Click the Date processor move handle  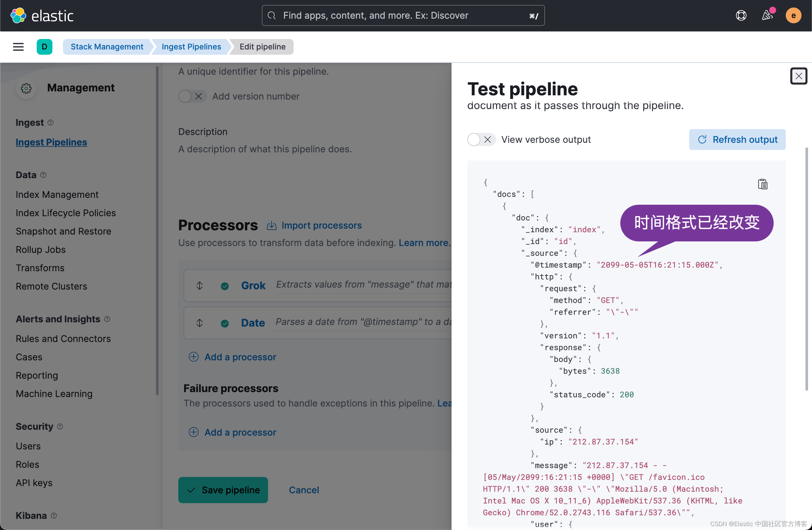(200, 323)
